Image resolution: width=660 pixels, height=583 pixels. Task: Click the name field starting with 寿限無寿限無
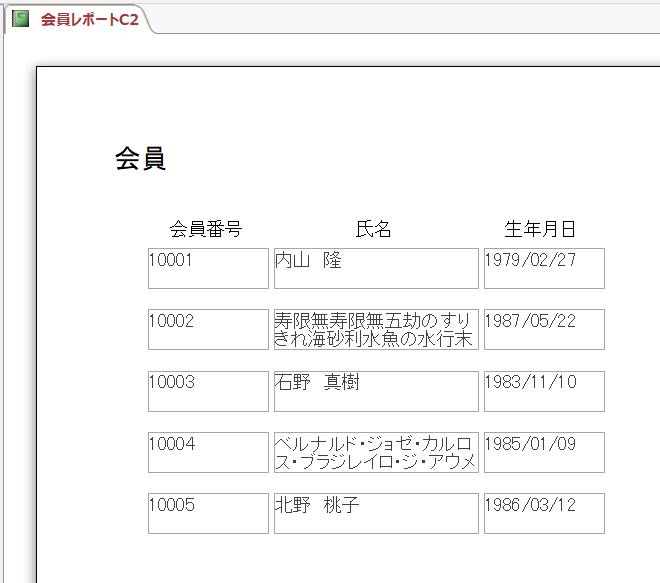(x=376, y=330)
